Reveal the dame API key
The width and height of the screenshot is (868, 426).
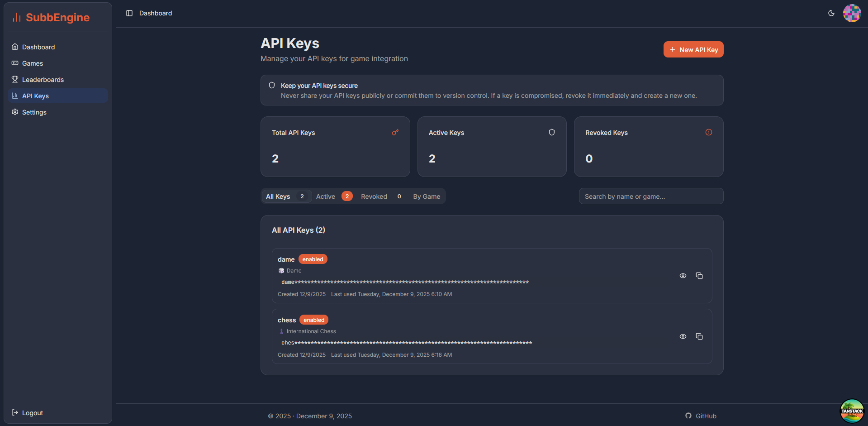pyautogui.click(x=683, y=276)
